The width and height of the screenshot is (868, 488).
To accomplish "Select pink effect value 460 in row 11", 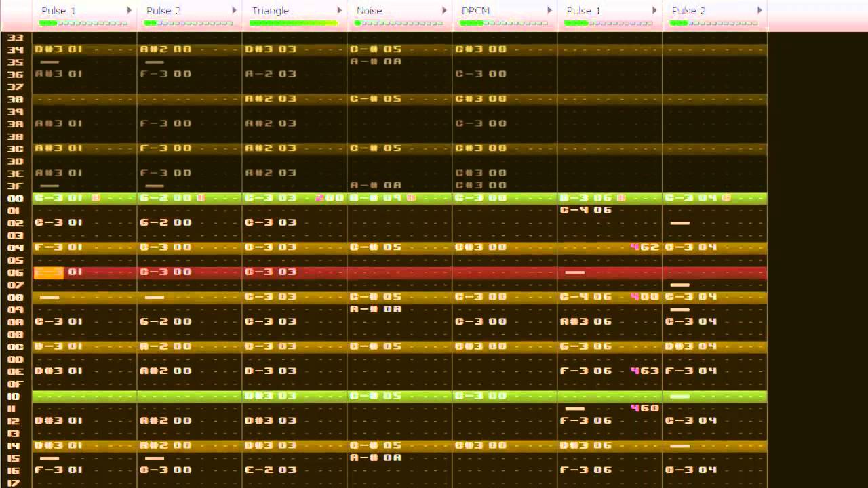I will click(x=644, y=408).
